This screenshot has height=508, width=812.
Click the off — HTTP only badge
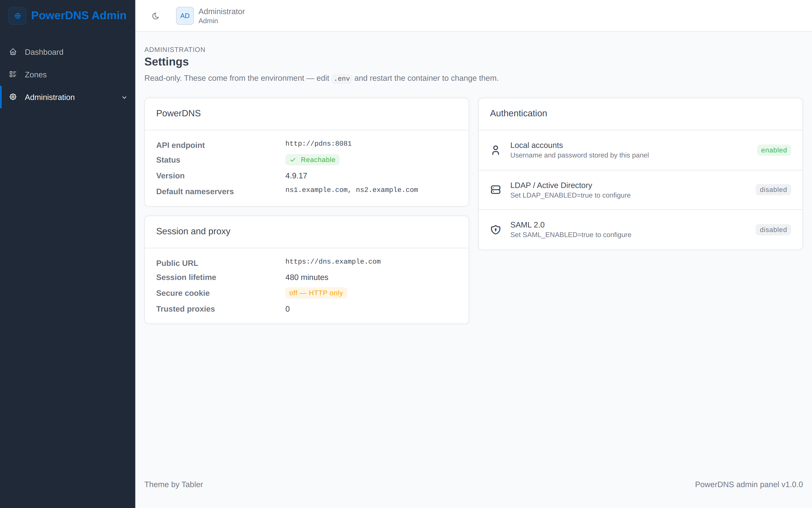tap(316, 293)
